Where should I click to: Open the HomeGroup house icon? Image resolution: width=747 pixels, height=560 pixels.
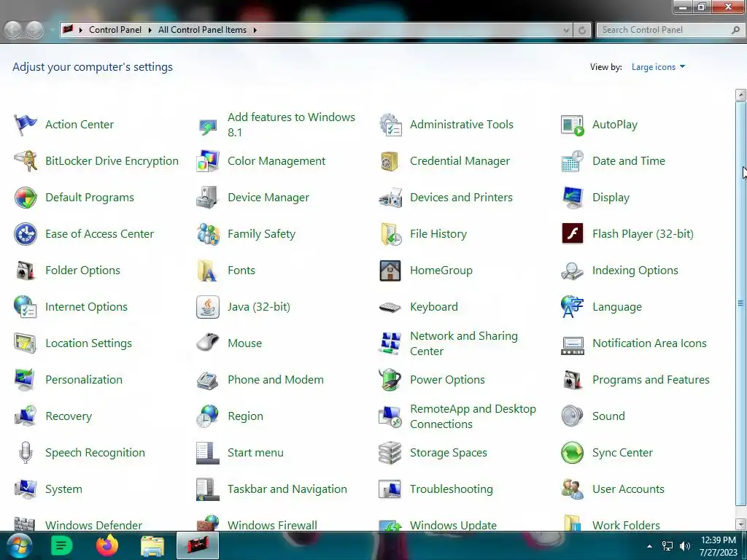coord(390,271)
